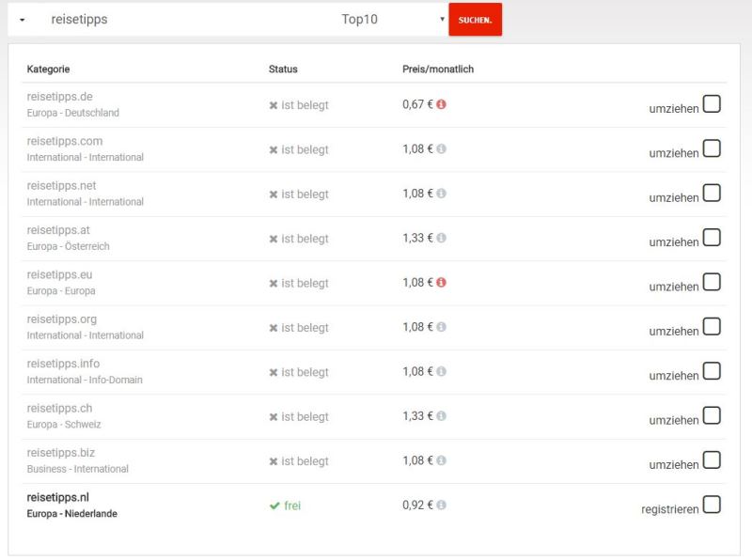Click info icon in reisetipps.biz row
The width and height of the screenshot is (752, 560).
pos(441,460)
